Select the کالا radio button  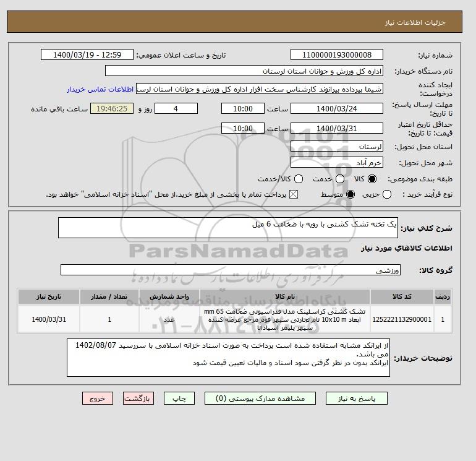tap(372, 179)
